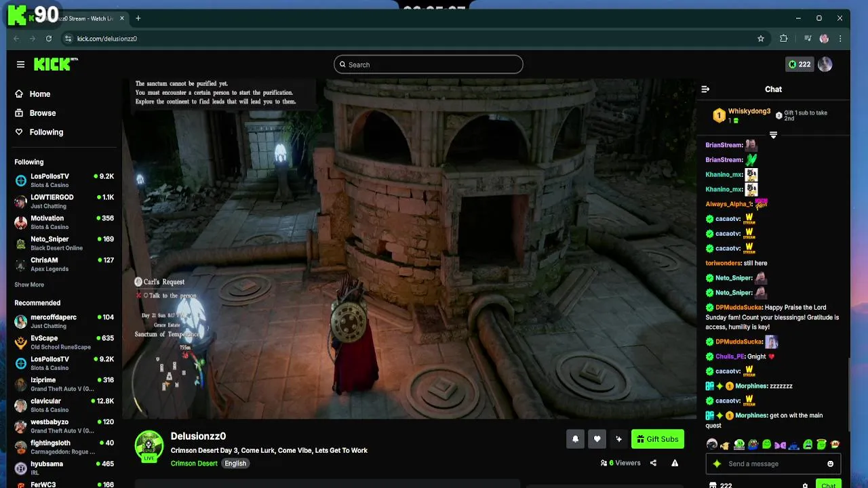Viewport: 868px width, 488px height.
Task: Pick the first quick emote
Action: coord(711,445)
